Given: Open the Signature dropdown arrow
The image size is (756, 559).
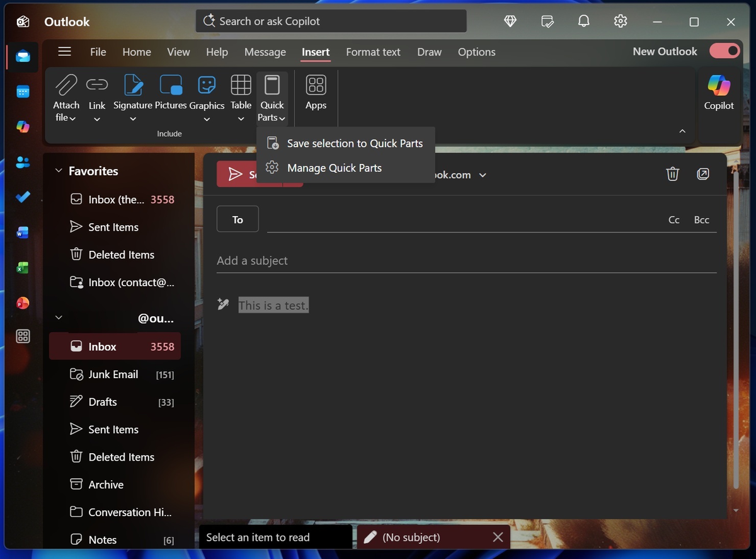Looking at the screenshot, I should (x=133, y=118).
